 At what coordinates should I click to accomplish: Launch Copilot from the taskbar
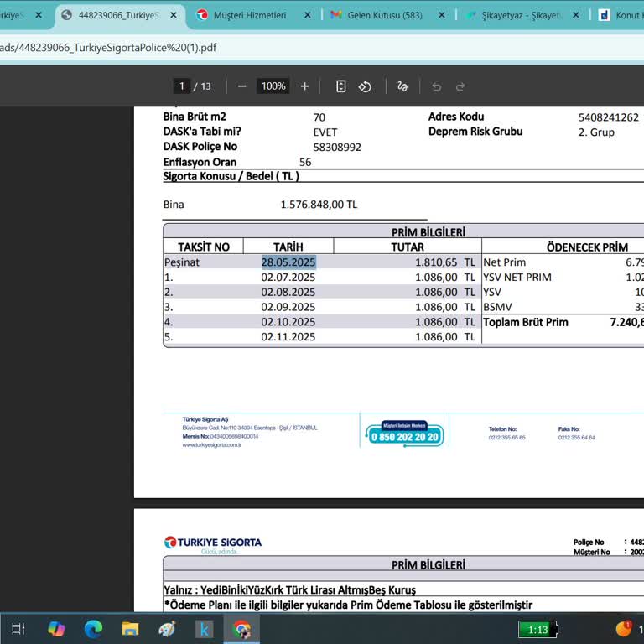pos(56,628)
